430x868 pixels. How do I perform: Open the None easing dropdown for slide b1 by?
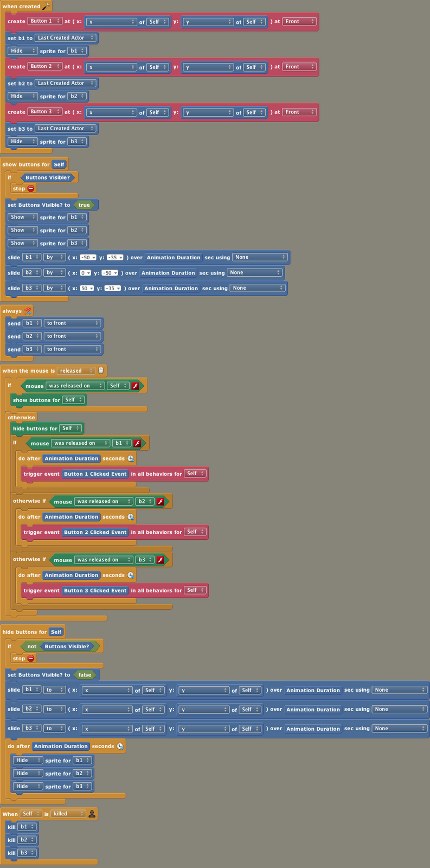260,257
